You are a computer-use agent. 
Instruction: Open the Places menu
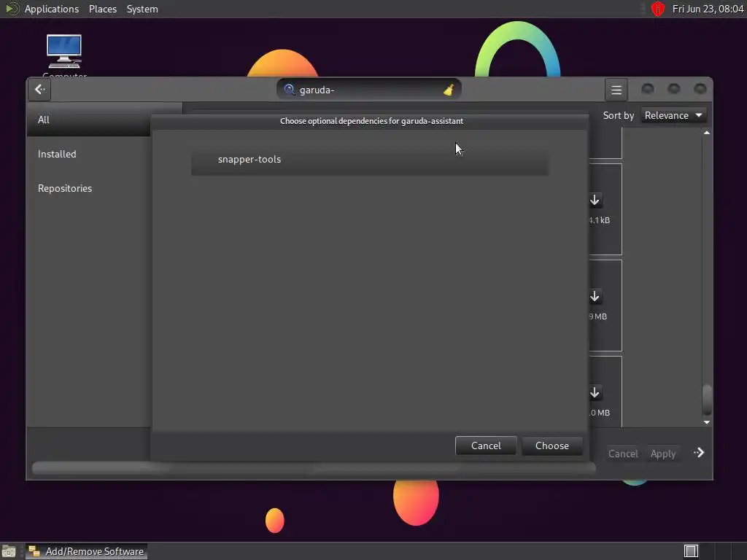click(x=102, y=9)
